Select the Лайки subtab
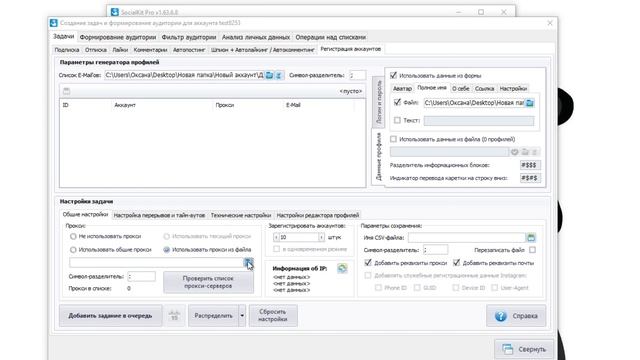 tap(120, 50)
